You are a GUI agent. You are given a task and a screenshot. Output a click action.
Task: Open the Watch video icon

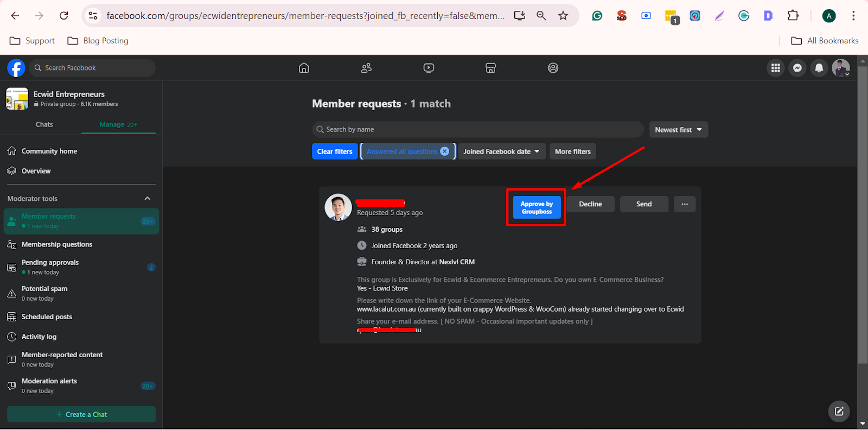[x=429, y=68]
